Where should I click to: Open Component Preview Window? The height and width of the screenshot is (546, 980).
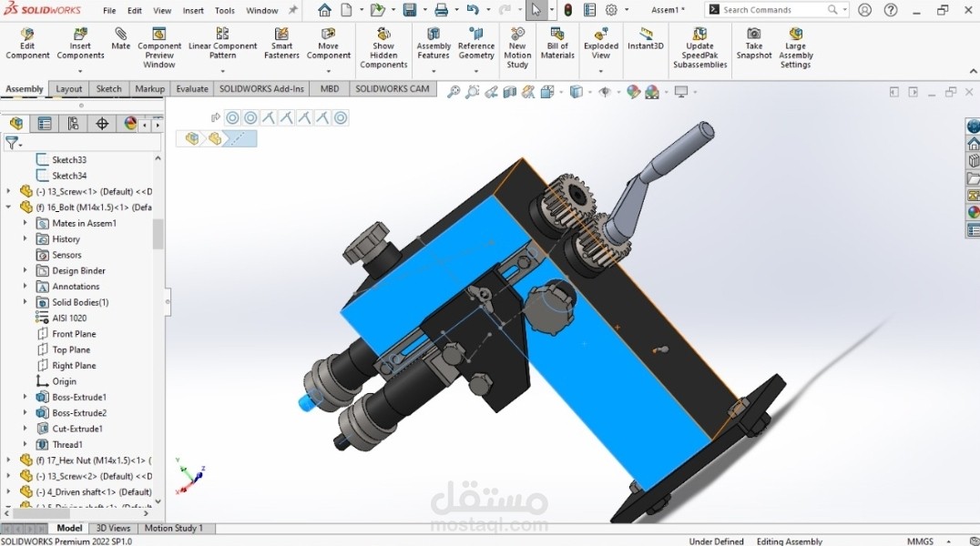pyautogui.click(x=159, y=48)
